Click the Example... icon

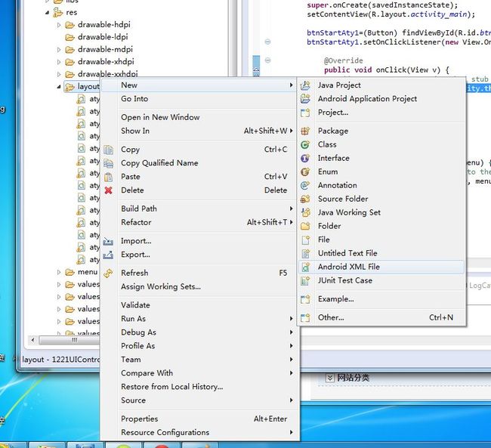click(x=305, y=299)
